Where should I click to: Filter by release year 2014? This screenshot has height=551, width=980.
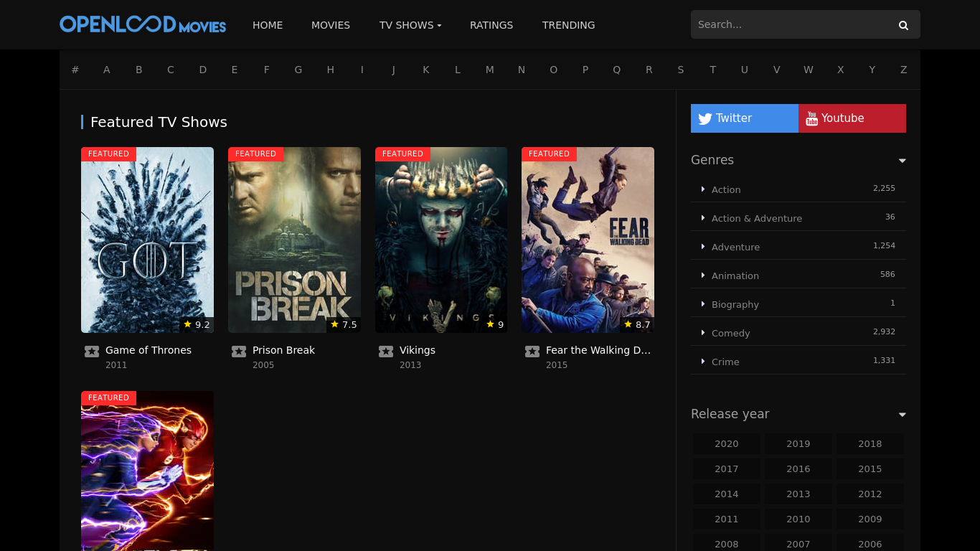pos(726,494)
